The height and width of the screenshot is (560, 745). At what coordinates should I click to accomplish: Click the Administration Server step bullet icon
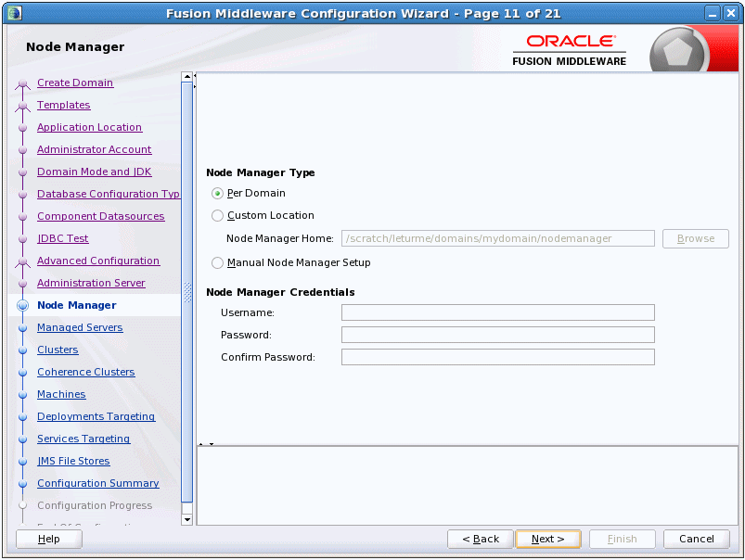[22, 284]
